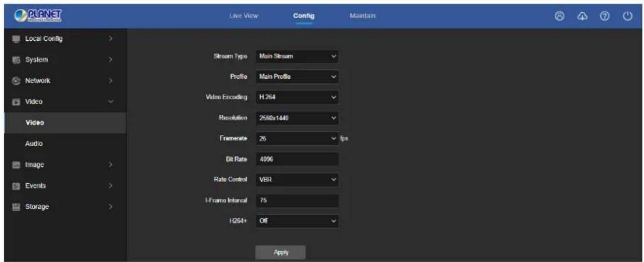Open the Framerate dropdown
644x262 pixels.
click(297, 138)
